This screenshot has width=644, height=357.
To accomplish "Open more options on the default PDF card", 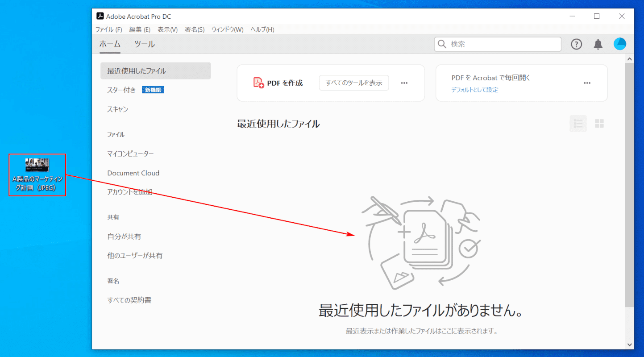I will pyautogui.click(x=587, y=83).
